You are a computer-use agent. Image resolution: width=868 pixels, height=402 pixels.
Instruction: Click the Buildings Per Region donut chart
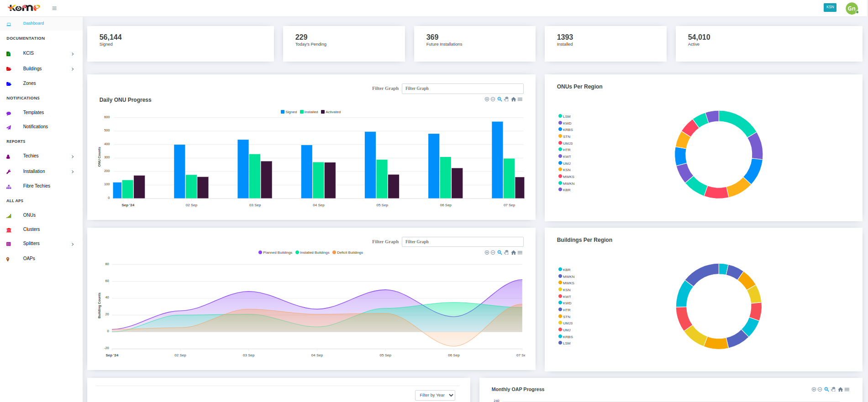(719, 306)
